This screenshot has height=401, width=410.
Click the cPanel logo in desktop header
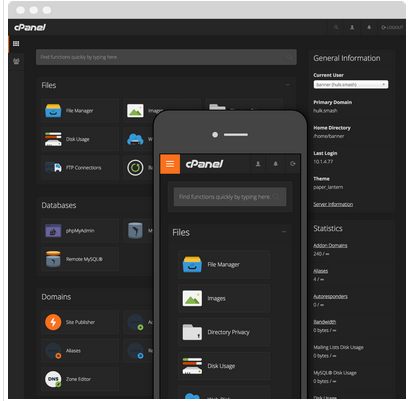[30, 27]
